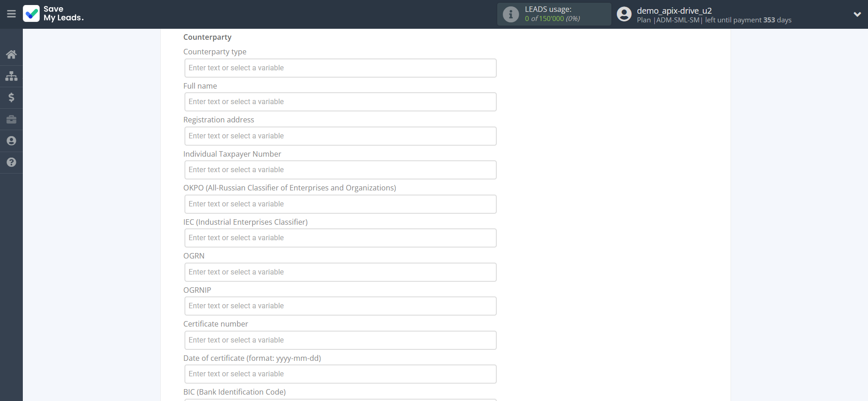Open the connections sitemap icon

click(x=11, y=76)
